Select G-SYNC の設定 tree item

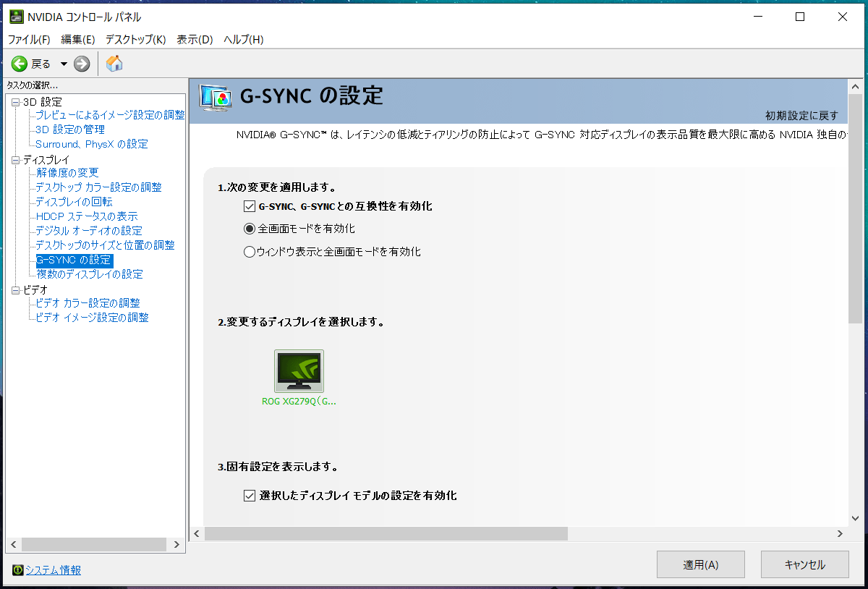point(75,260)
